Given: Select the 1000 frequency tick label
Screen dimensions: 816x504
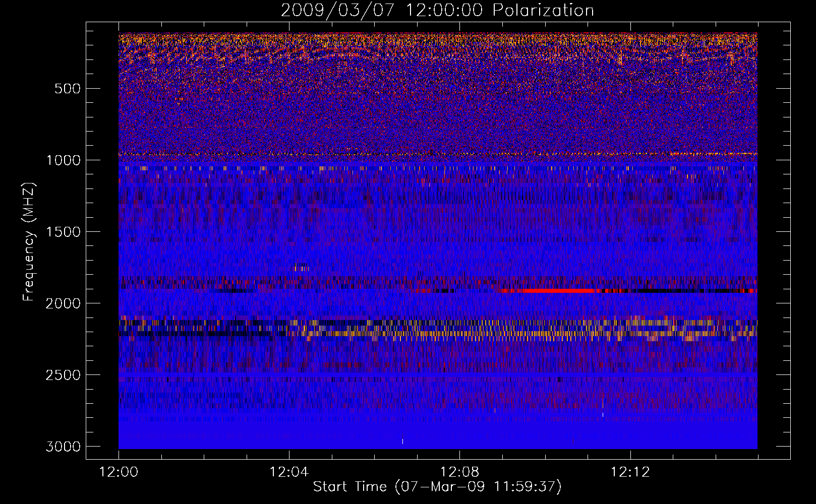Looking at the screenshot, I should (63, 160).
